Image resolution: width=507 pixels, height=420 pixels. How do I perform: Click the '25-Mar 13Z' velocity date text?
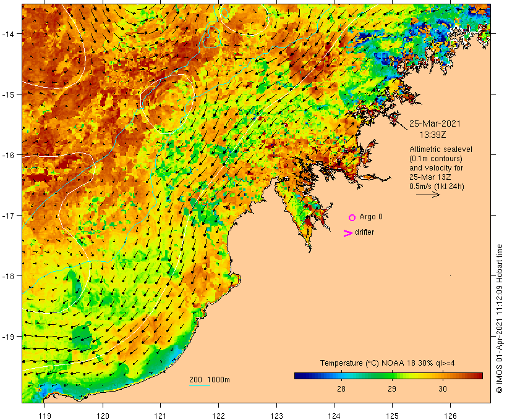(430, 177)
